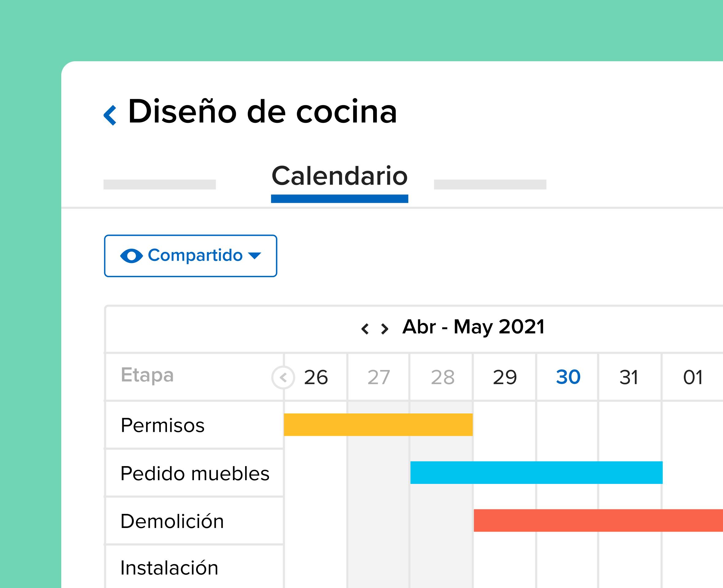Go to next date range arrow
The width and height of the screenshot is (723, 588).
(x=384, y=329)
